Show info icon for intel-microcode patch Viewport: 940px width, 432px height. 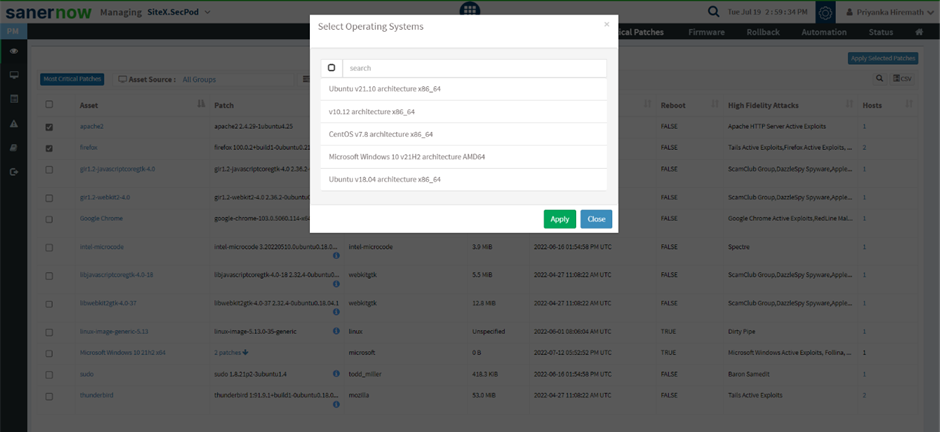(x=336, y=255)
